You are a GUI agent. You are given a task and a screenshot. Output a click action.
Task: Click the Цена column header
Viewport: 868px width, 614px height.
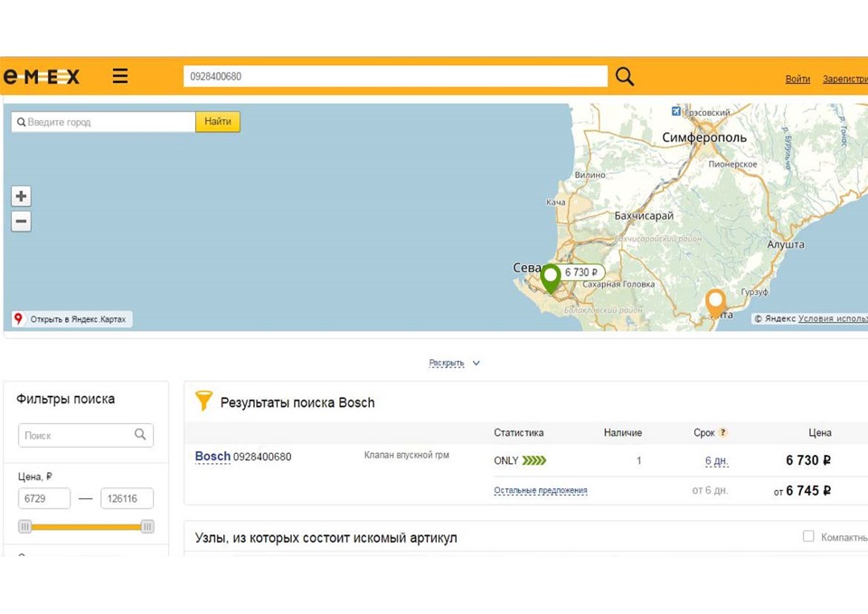click(x=820, y=432)
